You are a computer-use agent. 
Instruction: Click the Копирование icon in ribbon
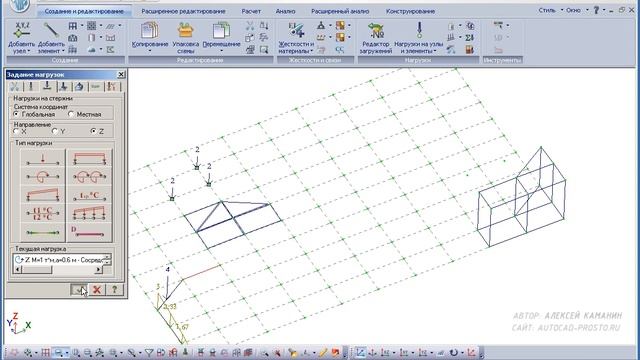coord(150,31)
